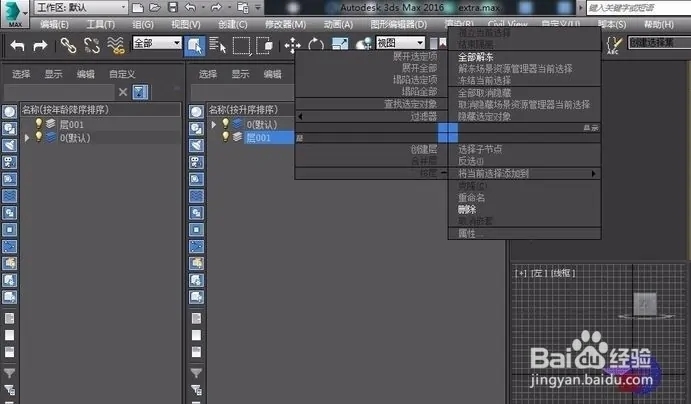The width and height of the screenshot is (691, 404).
Task: Open the 帮助(H) menu
Action: pyautogui.click(x=659, y=24)
